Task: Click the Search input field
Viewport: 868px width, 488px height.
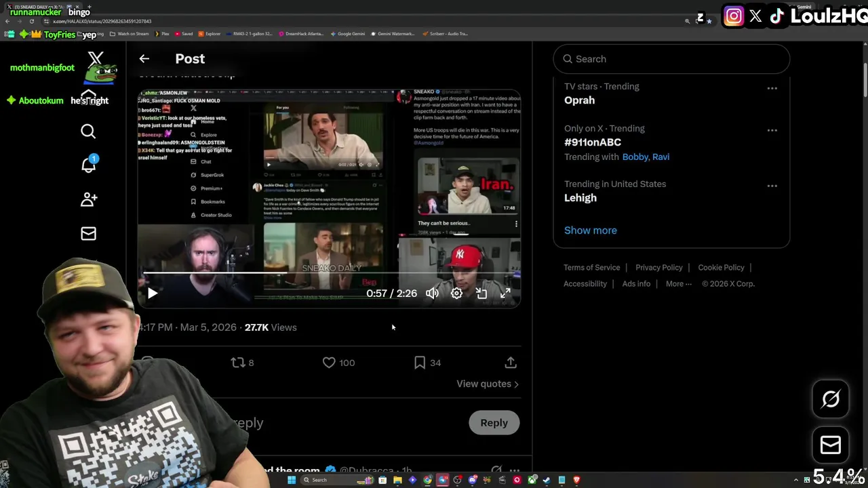Action: point(671,59)
